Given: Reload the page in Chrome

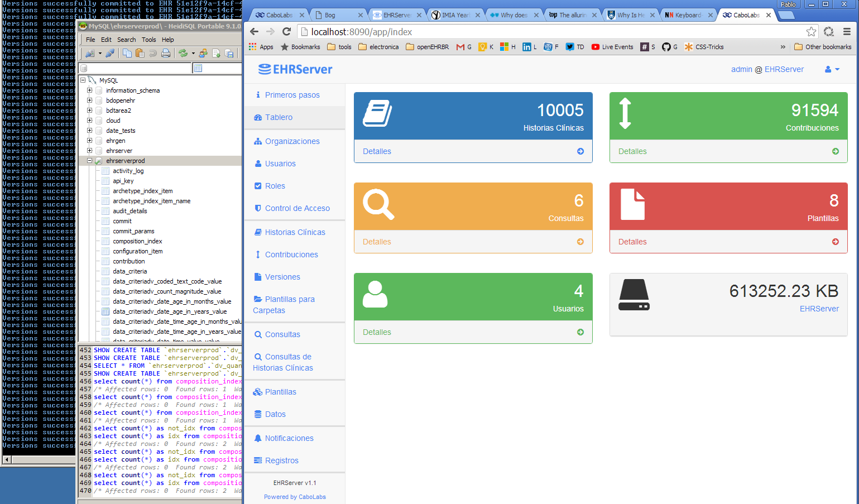Looking at the screenshot, I should tap(287, 32).
